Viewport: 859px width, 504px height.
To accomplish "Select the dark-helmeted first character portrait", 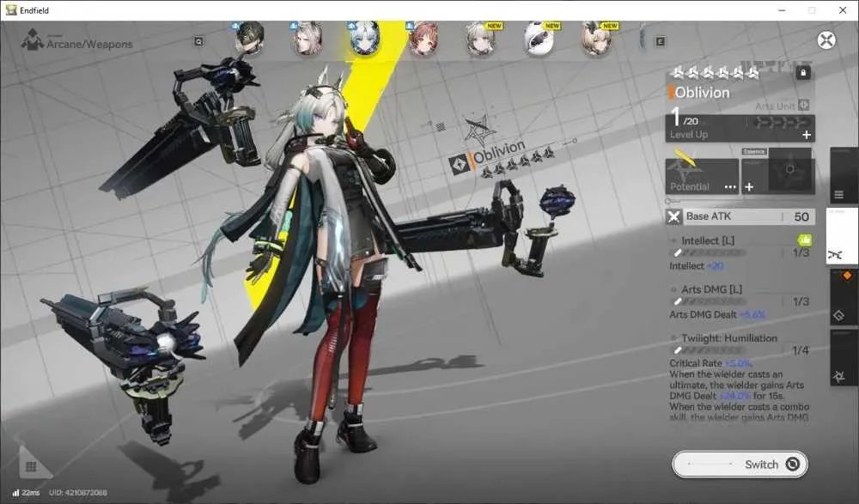I will pos(250,38).
